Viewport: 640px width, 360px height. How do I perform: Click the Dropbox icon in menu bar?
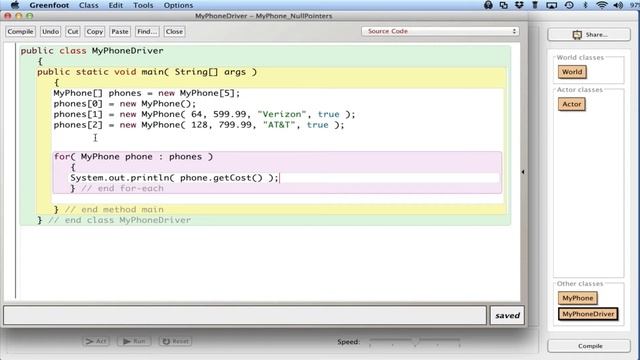click(x=519, y=5)
